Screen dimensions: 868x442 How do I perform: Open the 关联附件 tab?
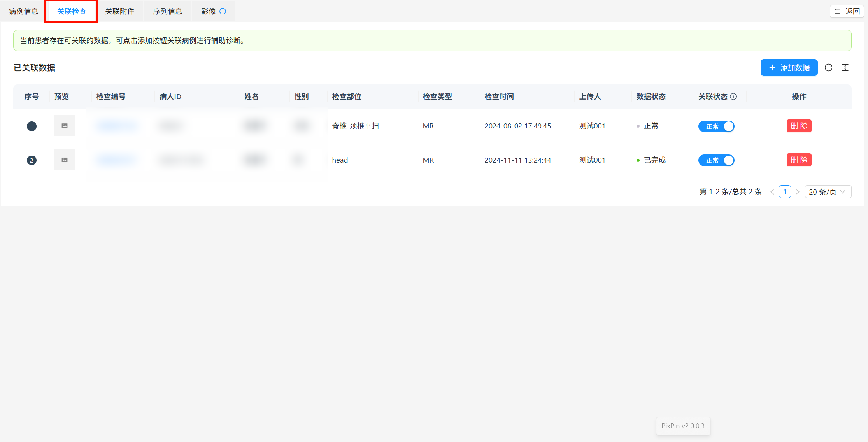click(x=120, y=11)
